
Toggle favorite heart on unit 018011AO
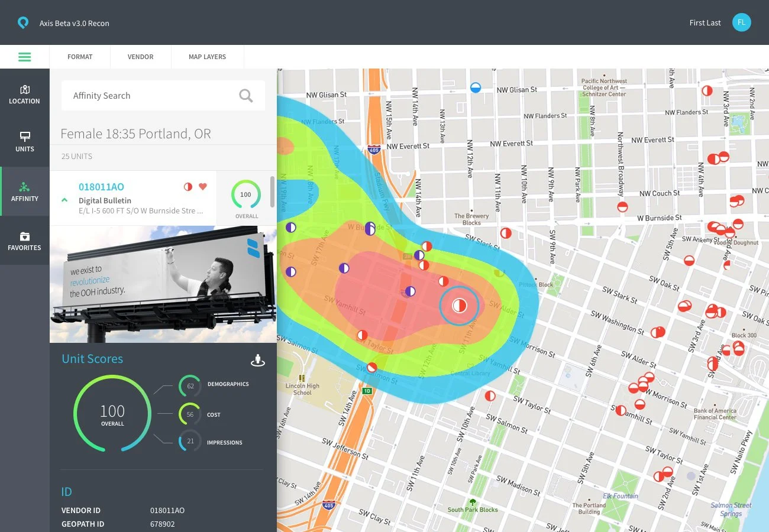[x=203, y=187]
